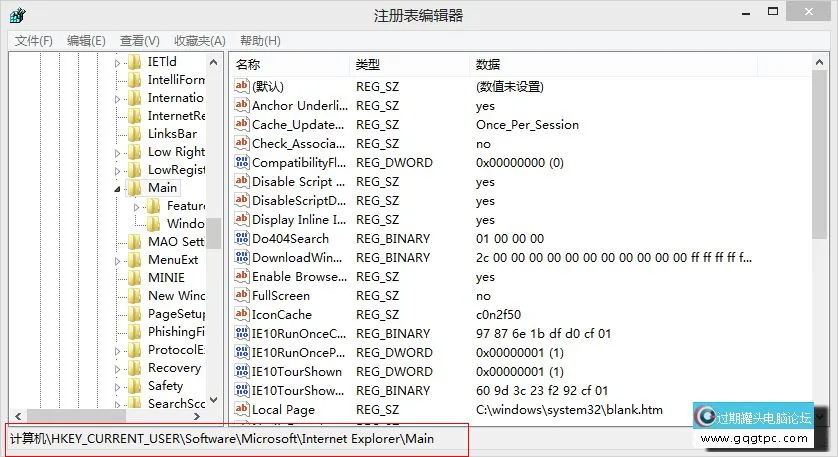Click the string icon beside Anchor Underline value
This screenshot has height=457, width=838.
point(241,105)
